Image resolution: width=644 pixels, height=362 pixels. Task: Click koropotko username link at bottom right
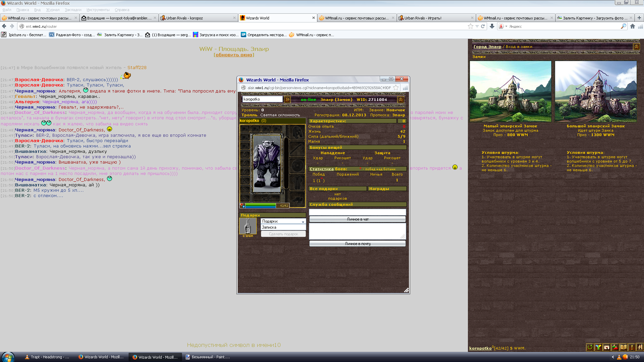(x=480, y=348)
